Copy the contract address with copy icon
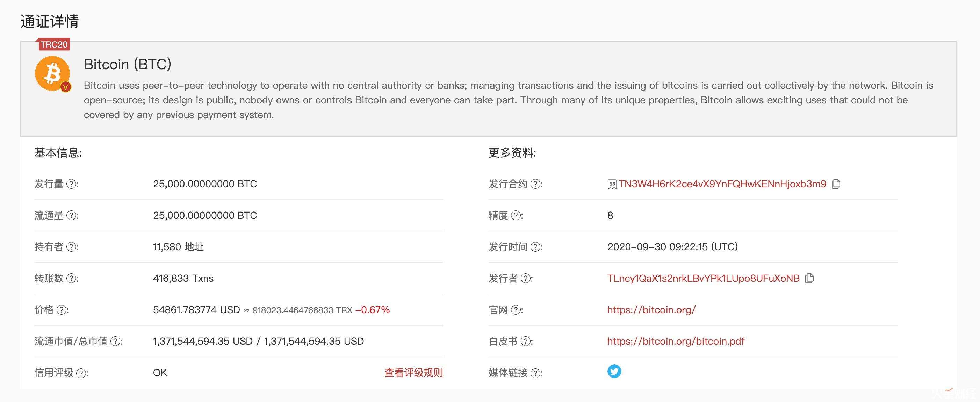This screenshot has width=980, height=402. [x=836, y=184]
